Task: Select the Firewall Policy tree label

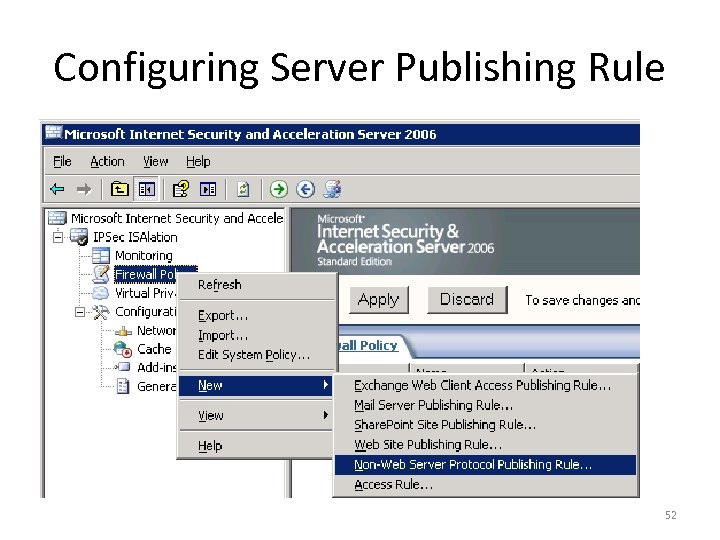Action: tap(145, 275)
